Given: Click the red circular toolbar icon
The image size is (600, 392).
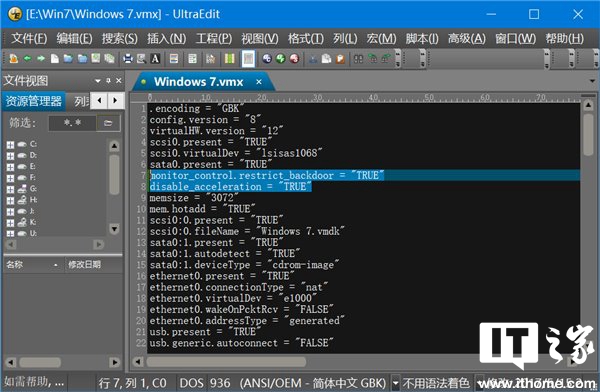Looking at the screenshot, I should pyautogui.click(x=294, y=59).
